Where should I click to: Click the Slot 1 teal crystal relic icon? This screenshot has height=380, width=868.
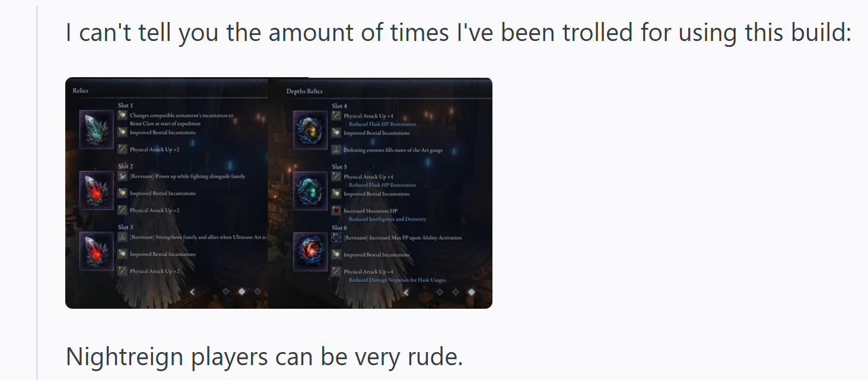coord(96,129)
